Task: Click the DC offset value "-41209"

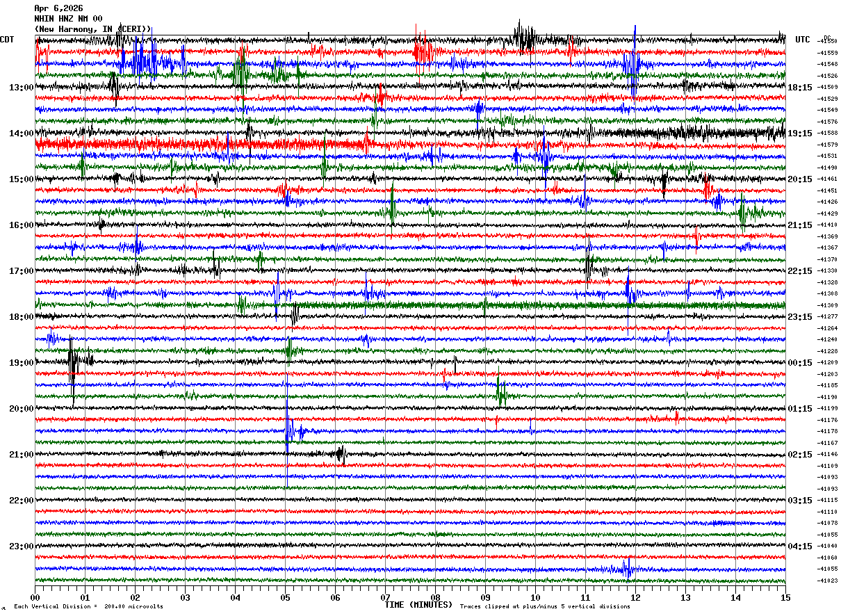Action: tap(827, 362)
